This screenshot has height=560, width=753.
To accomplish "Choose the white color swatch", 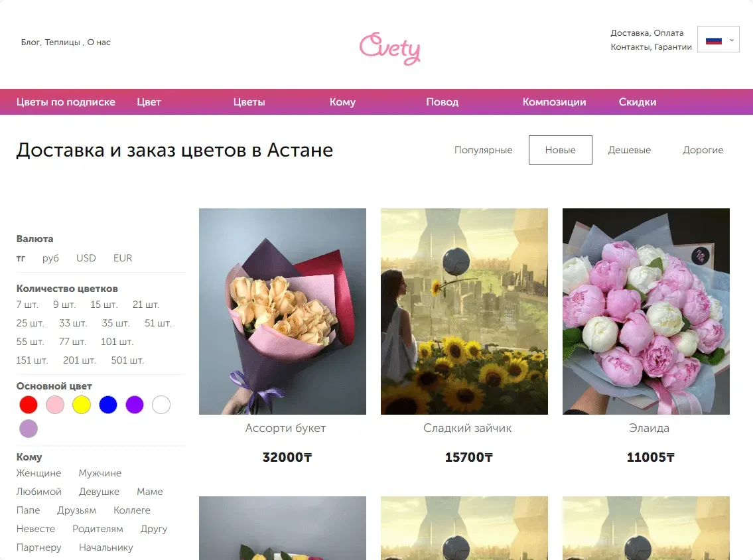I will tap(161, 405).
